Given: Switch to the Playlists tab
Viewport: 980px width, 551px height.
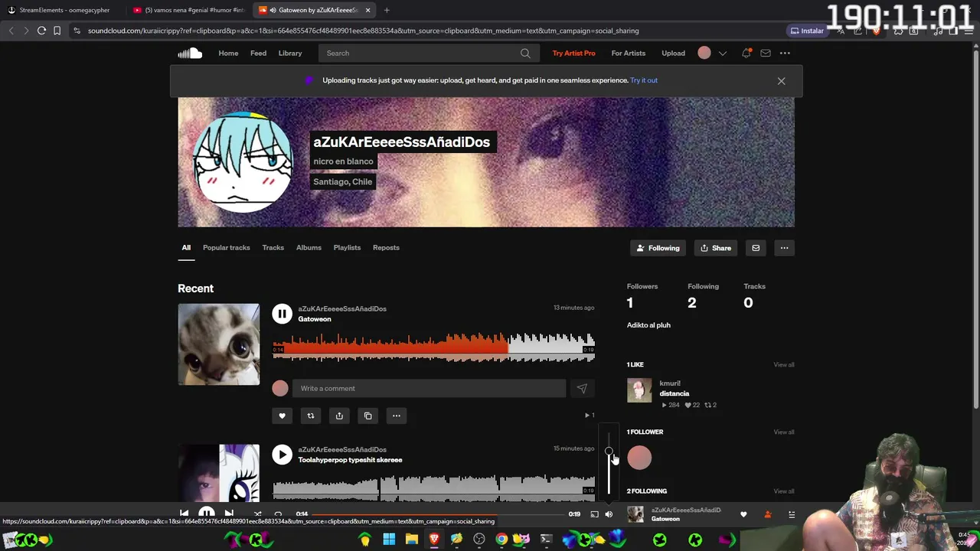Looking at the screenshot, I should pyautogui.click(x=347, y=247).
